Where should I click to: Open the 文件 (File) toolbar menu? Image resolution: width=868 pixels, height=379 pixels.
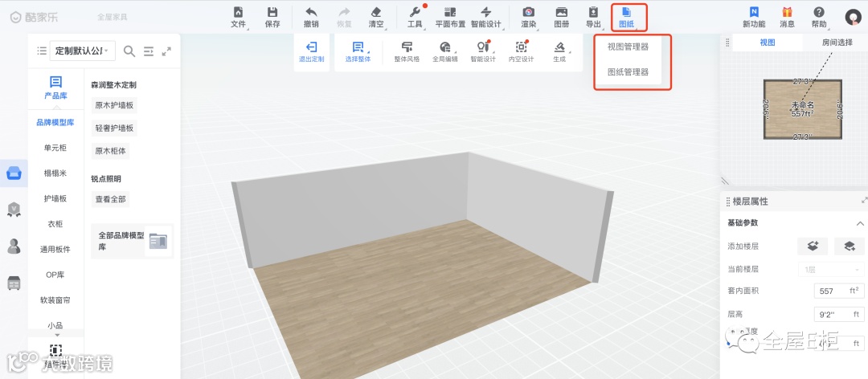238,17
